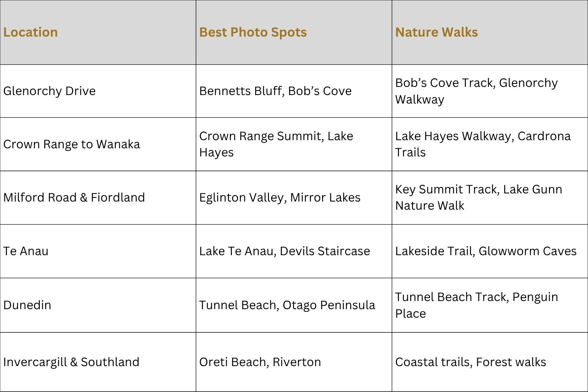Click the Te Anau location cell

(98, 251)
